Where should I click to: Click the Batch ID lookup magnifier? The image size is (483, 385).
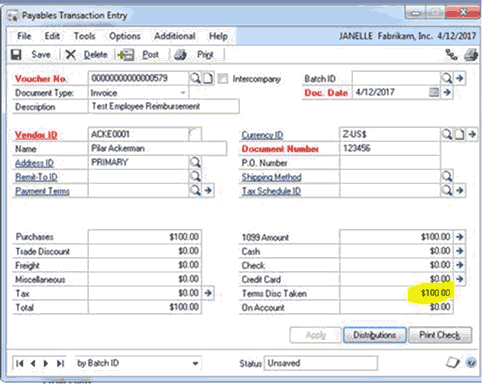(446, 79)
